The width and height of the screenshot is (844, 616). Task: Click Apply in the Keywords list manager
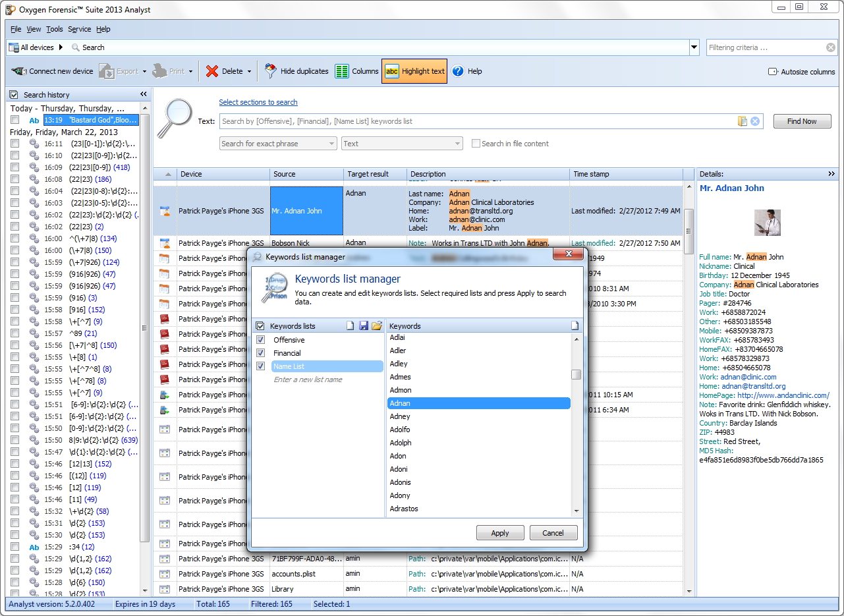500,533
